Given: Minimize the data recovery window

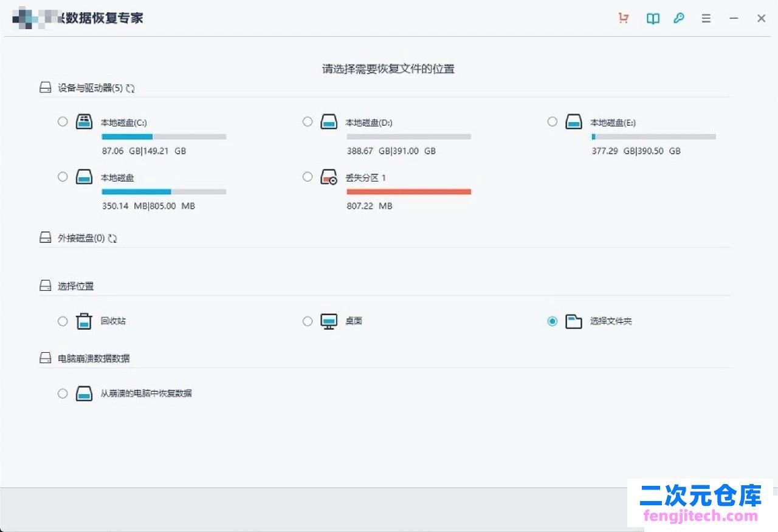Looking at the screenshot, I should point(734,19).
